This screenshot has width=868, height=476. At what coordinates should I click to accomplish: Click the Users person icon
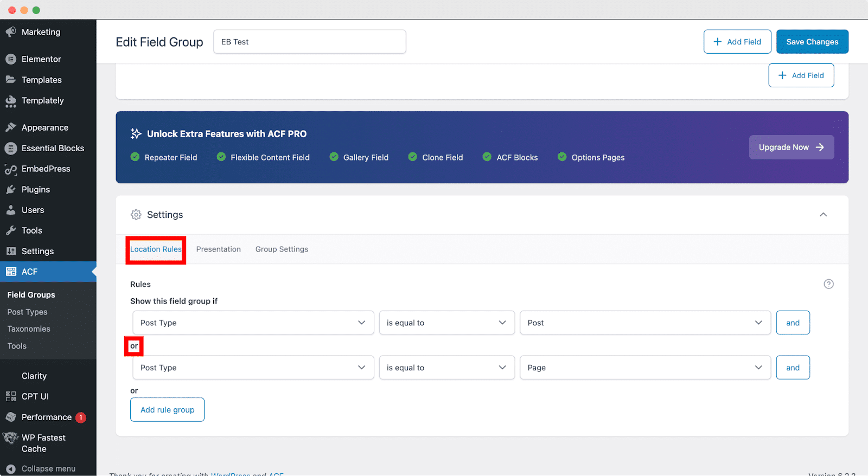pos(11,210)
